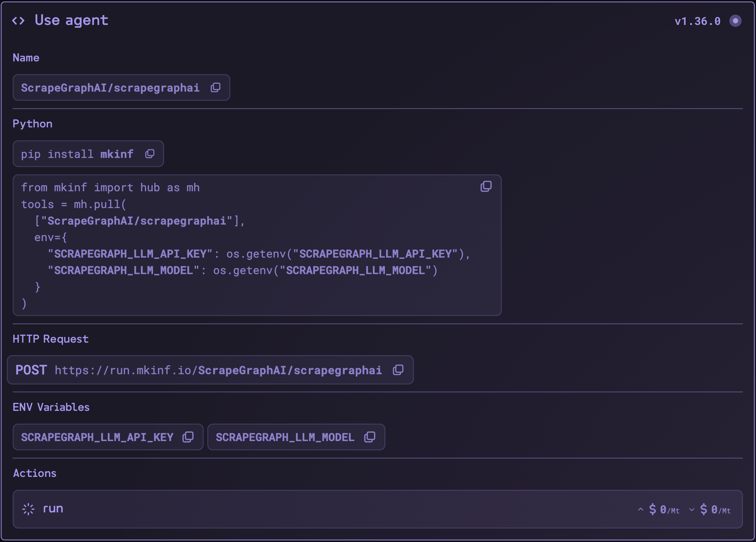756x542 pixels.
Task: Click the POST method label
Action: click(x=31, y=370)
